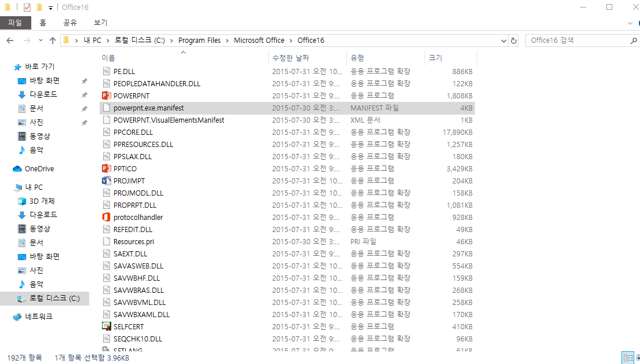Select the SAVWBVML.DLL file
640x364 pixels.
click(287, 303)
